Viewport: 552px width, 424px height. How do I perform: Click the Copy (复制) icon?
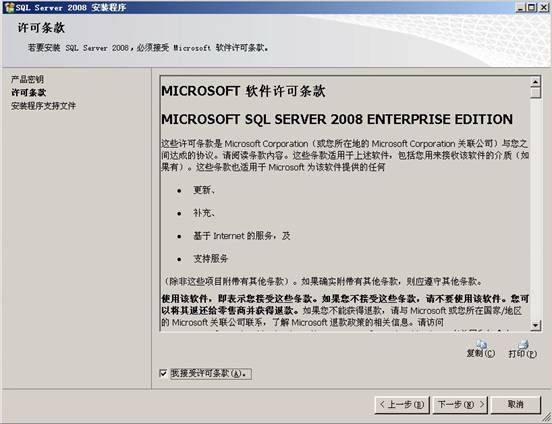pos(481,344)
